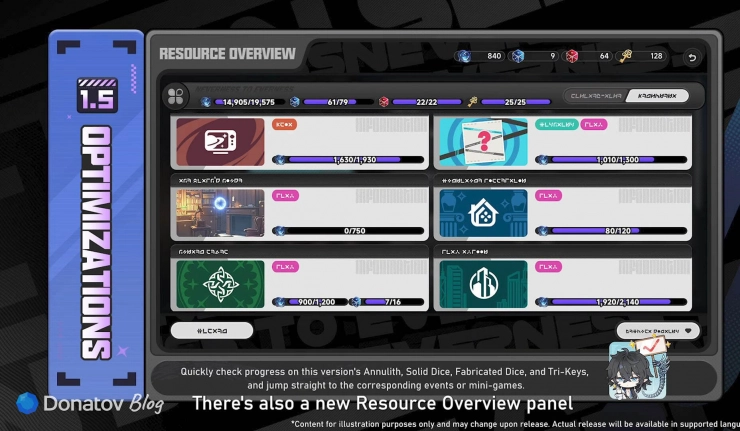Click the 61/79 Solid Dice progress bar

click(337, 102)
